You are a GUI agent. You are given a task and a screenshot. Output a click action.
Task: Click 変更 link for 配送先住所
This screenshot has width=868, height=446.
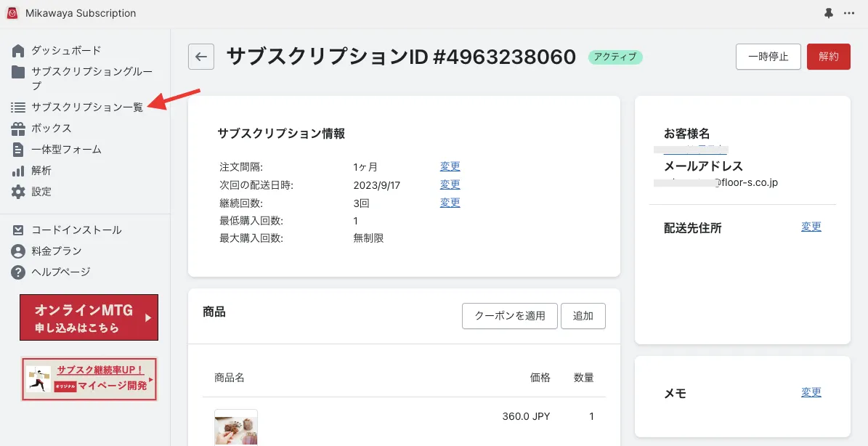[x=811, y=227]
